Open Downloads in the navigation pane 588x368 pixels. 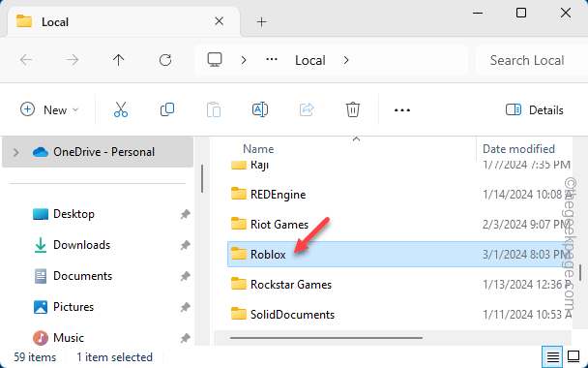click(82, 245)
